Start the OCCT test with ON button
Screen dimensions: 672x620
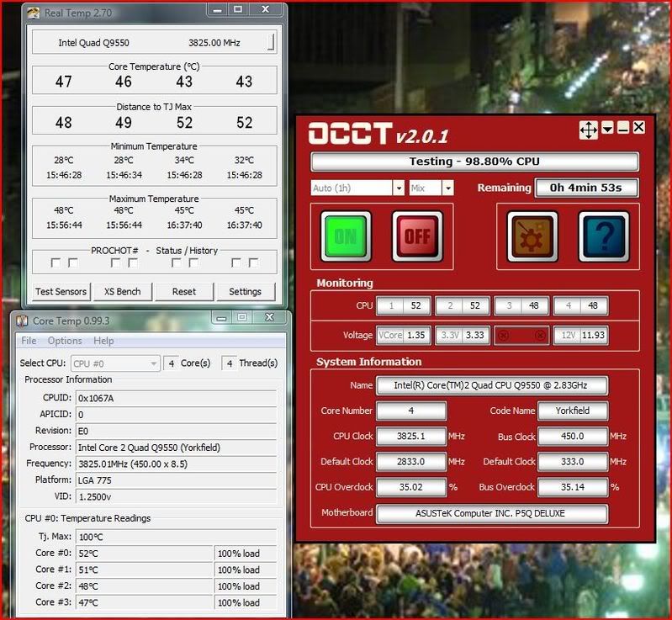(346, 236)
